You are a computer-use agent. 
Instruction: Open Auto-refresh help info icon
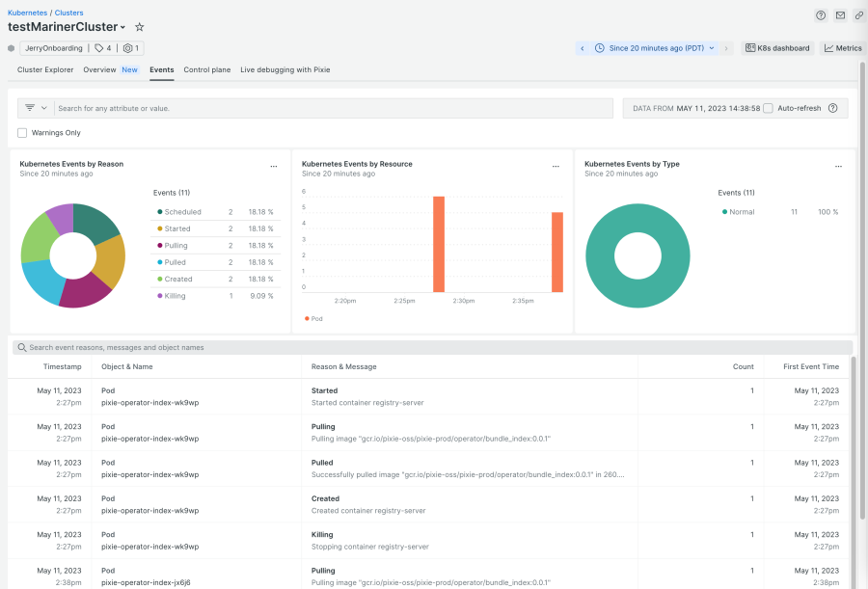[x=832, y=108]
